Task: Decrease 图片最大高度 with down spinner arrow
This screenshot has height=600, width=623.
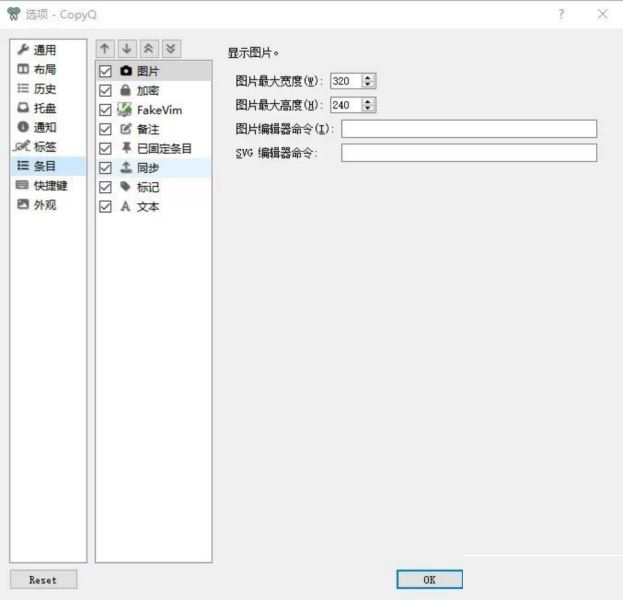Action: [368, 108]
